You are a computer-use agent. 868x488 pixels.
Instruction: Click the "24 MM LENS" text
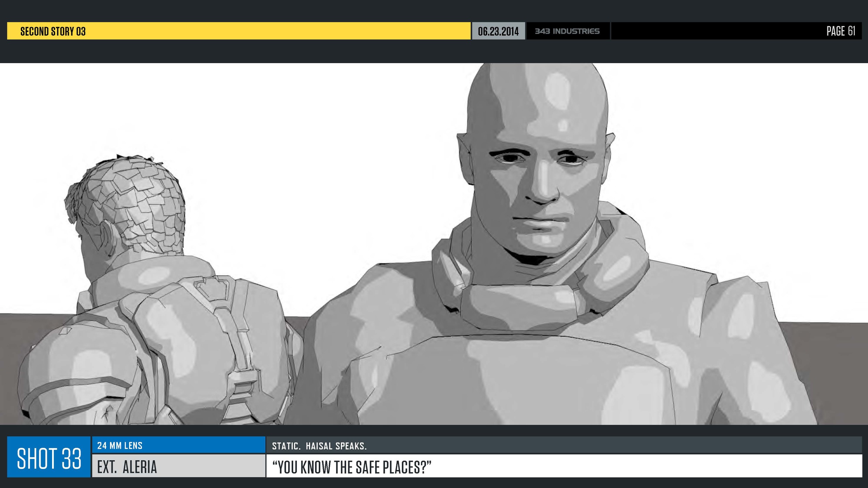pyautogui.click(x=120, y=446)
